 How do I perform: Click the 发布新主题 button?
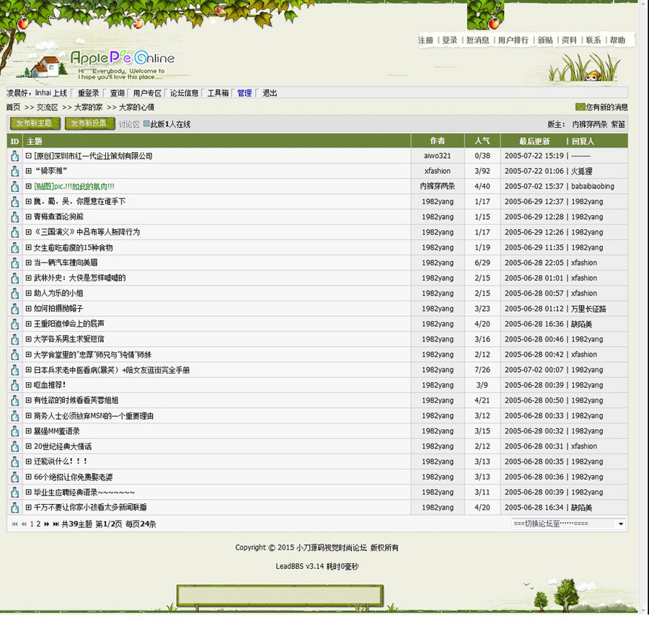[34, 123]
